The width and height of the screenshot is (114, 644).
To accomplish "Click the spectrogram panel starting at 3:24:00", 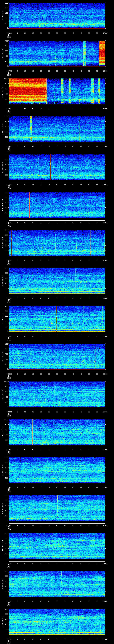I will [57, 318].
